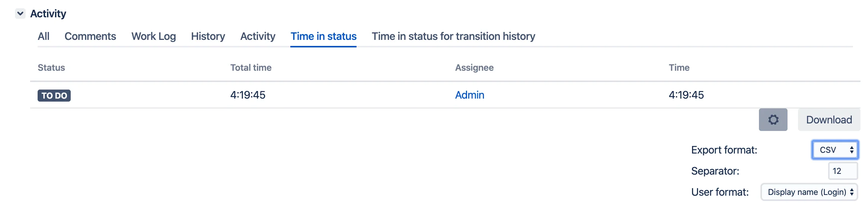Click the Assignee column header
This screenshot has width=868, height=216.
point(474,68)
